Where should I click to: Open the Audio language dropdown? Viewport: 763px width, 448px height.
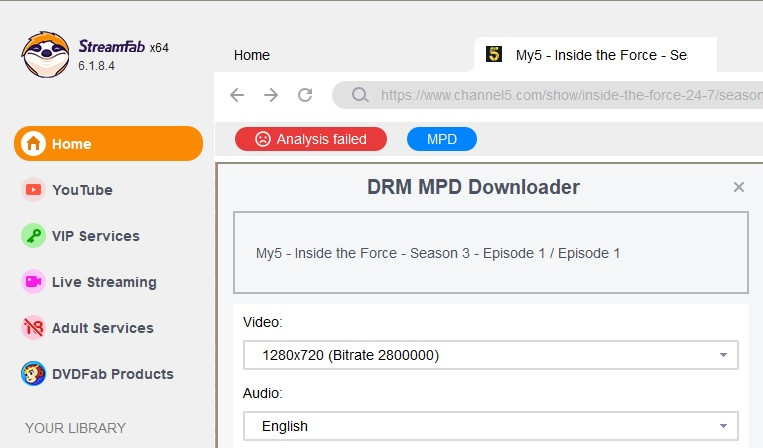click(x=490, y=426)
